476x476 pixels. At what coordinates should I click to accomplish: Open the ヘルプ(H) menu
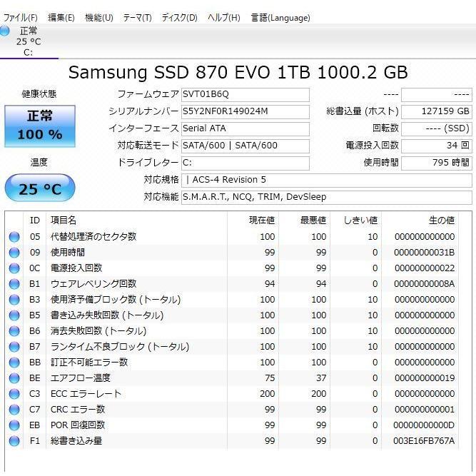click(x=224, y=18)
